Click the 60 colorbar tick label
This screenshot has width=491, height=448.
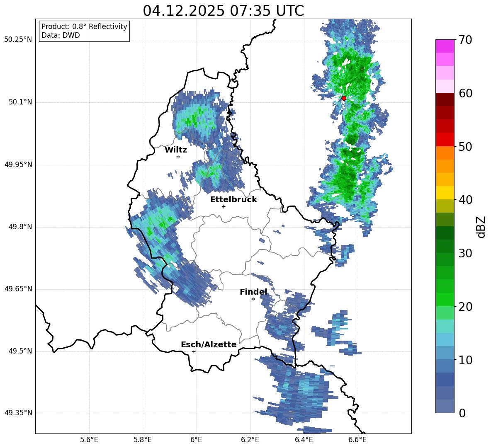[465, 93]
